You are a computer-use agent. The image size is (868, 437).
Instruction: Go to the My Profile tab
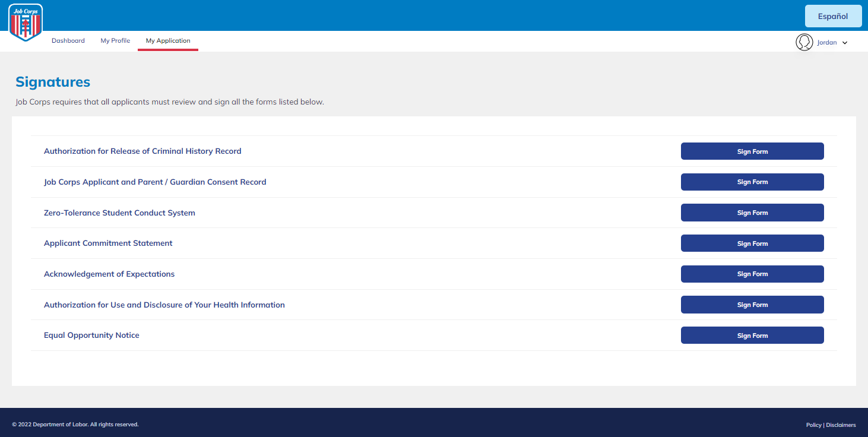point(115,41)
